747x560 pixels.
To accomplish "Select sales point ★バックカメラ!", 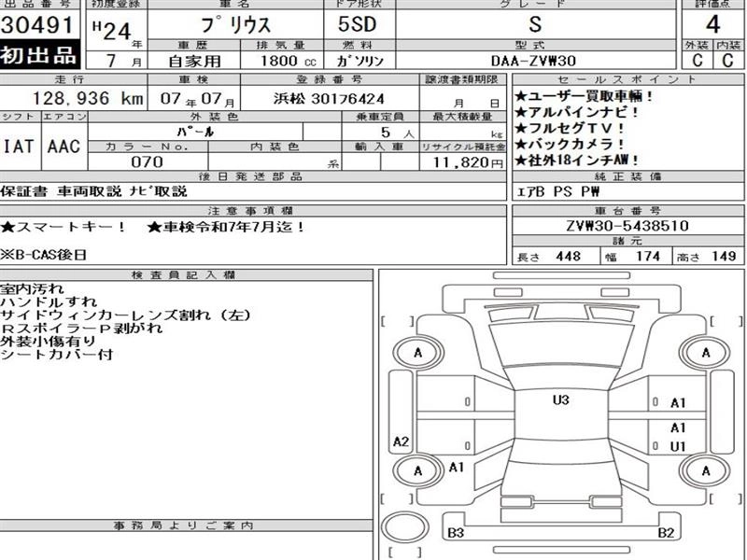I will [x=570, y=144].
